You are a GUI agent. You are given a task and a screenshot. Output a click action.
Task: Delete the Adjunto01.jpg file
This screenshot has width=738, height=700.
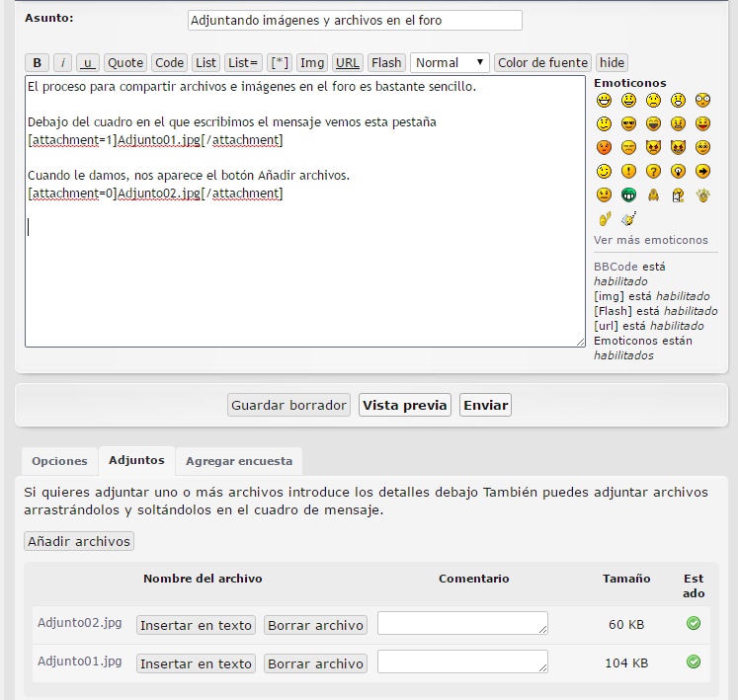(x=315, y=663)
